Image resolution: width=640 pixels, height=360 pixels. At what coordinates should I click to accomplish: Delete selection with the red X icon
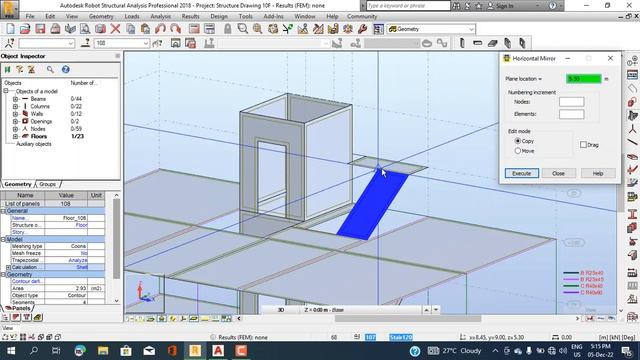[116, 29]
